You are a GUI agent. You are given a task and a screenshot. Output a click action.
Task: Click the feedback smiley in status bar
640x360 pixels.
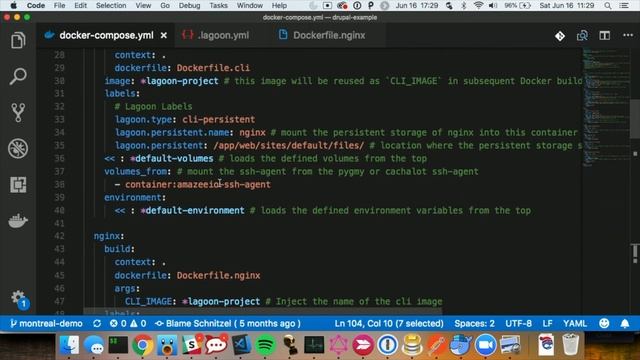(604, 324)
